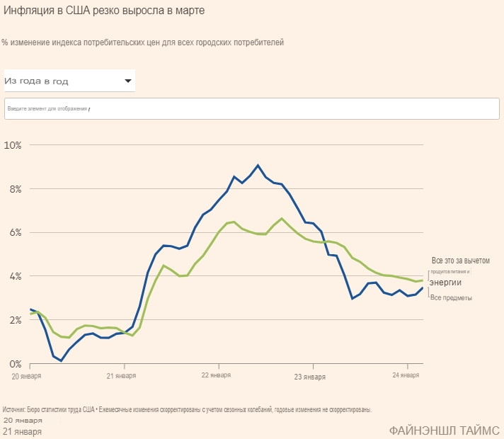Viewport: 504px width, 439px height.
Task: Click the blue line's peak near 9%
Action: point(258,165)
